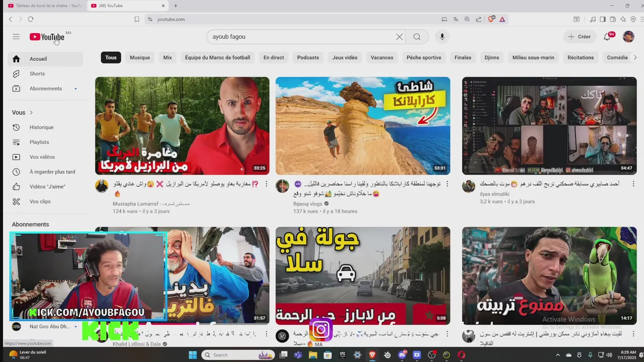Select the Jeux vidéo chip

(x=345, y=57)
